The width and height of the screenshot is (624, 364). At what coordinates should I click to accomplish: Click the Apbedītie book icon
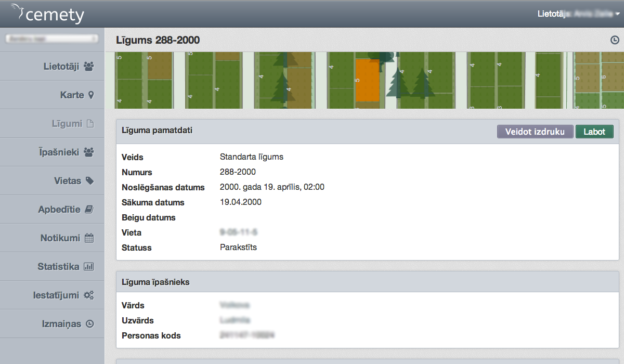[x=89, y=210]
